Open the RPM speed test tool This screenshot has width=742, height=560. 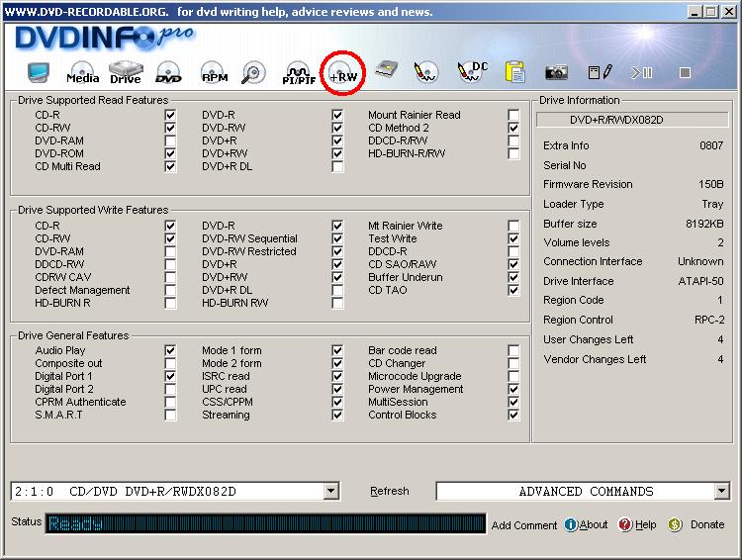tap(215, 73)
